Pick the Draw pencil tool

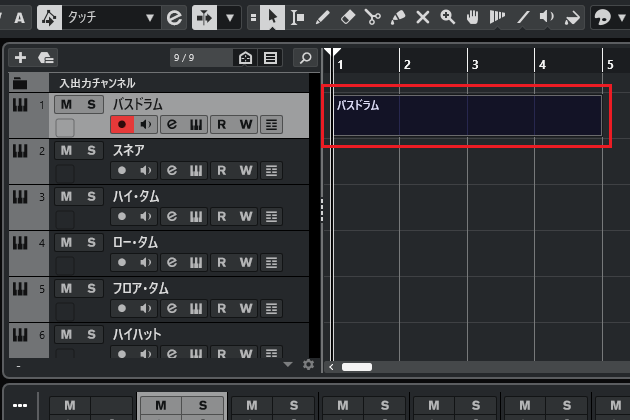click(x=322, y=17)
